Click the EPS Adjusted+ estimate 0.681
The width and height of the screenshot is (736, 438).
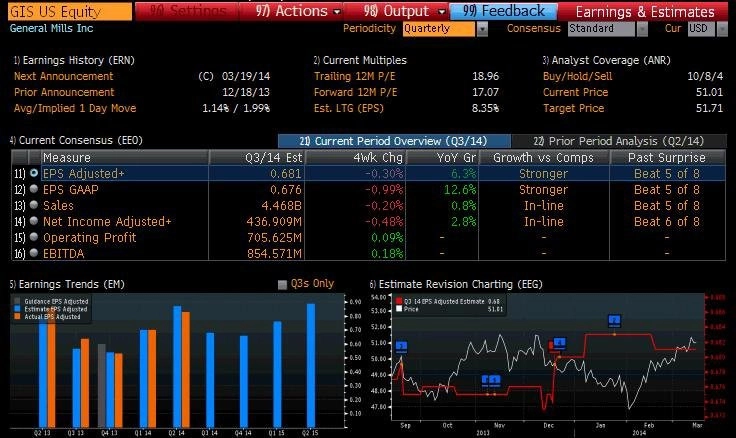tap(285, 174)
